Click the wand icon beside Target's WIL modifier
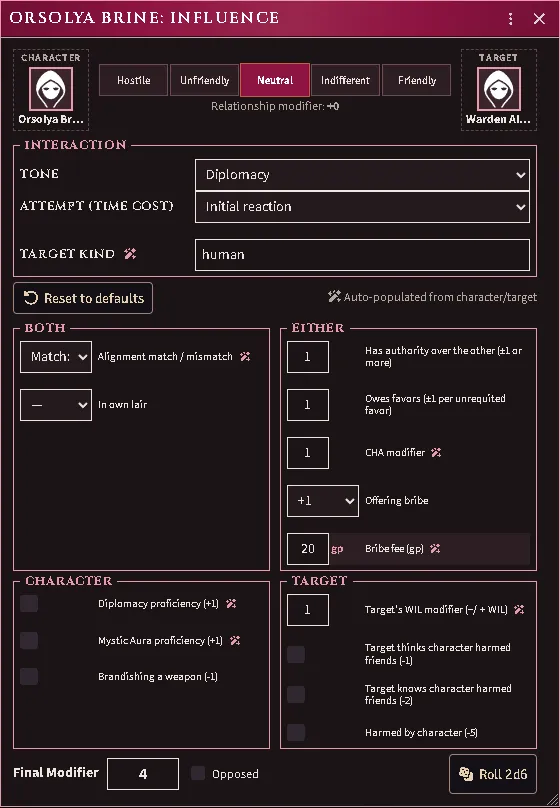 [519, 609]
